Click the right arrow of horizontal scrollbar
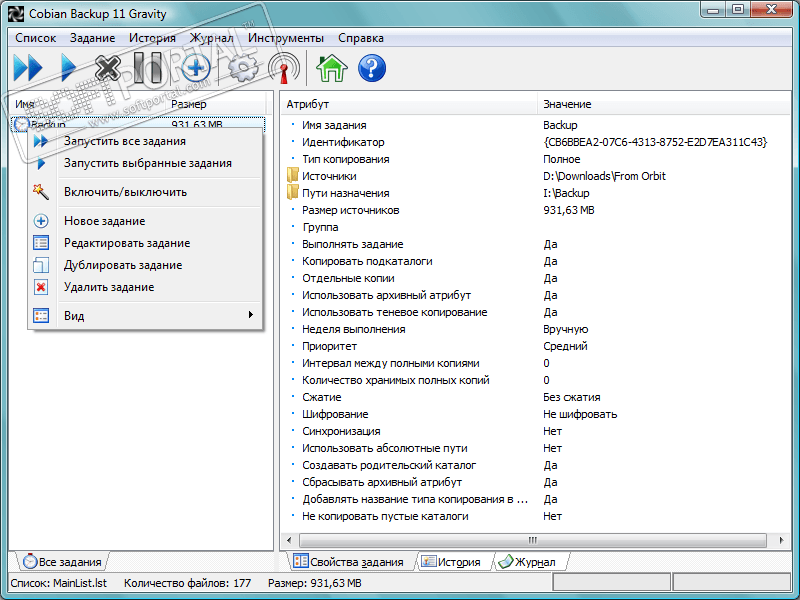Viewport: 800px width, 600px height. point(781,540)
